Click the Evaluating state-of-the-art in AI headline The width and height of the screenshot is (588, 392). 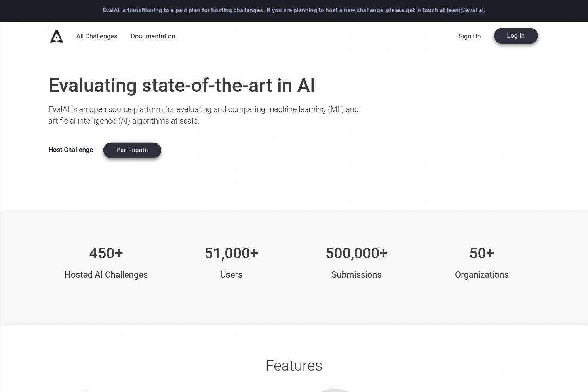click(182, 86)
